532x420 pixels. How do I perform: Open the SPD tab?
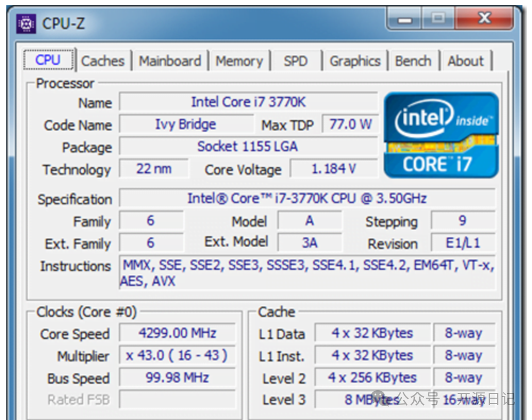pyautogui.click(x=295, y=61)
